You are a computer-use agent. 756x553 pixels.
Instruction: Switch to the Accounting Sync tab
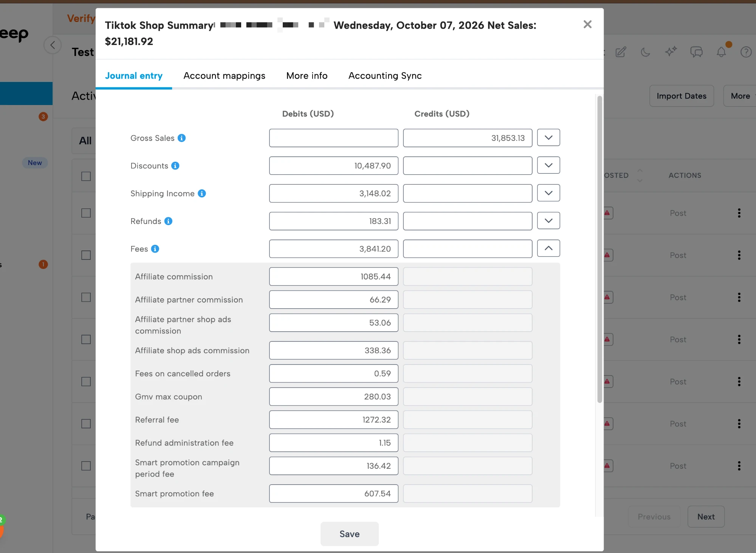385,76
